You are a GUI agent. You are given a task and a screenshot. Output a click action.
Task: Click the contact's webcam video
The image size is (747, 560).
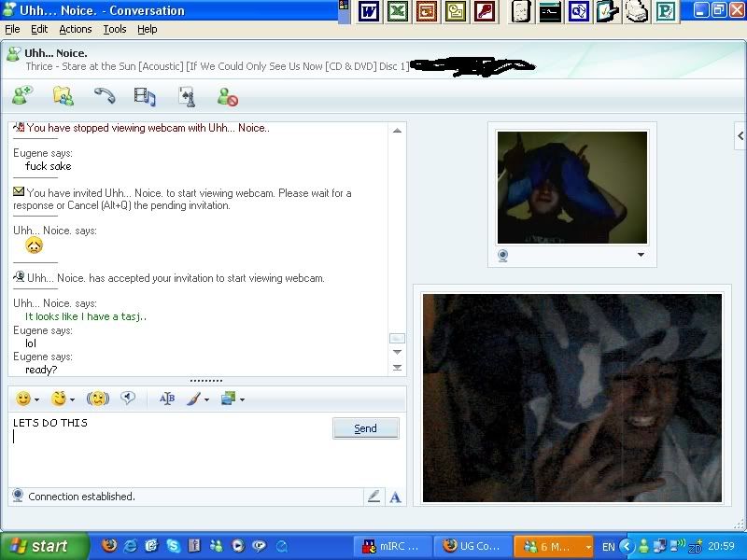tap(572, 188)
